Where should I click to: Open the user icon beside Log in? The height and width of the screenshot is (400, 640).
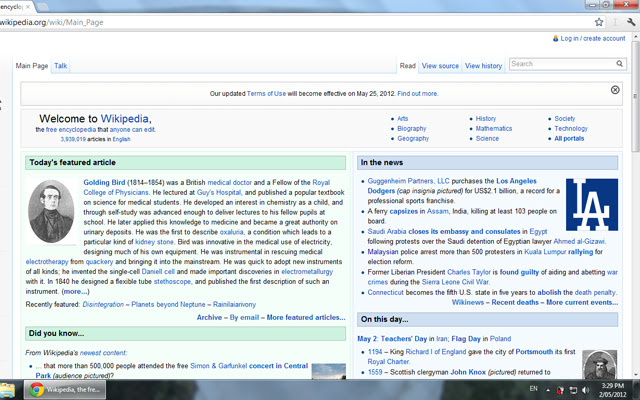coord(556,38)
